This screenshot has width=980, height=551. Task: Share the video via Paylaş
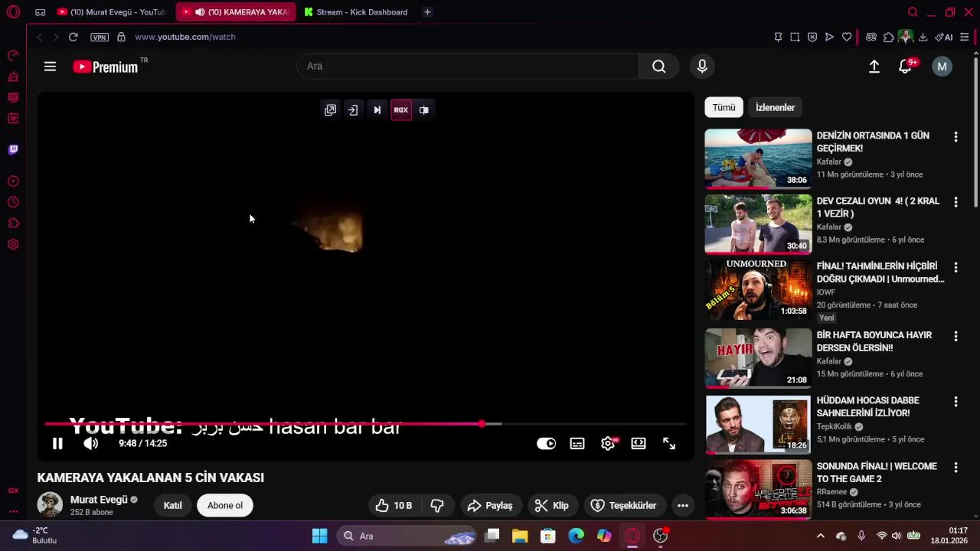coord(490,505)
